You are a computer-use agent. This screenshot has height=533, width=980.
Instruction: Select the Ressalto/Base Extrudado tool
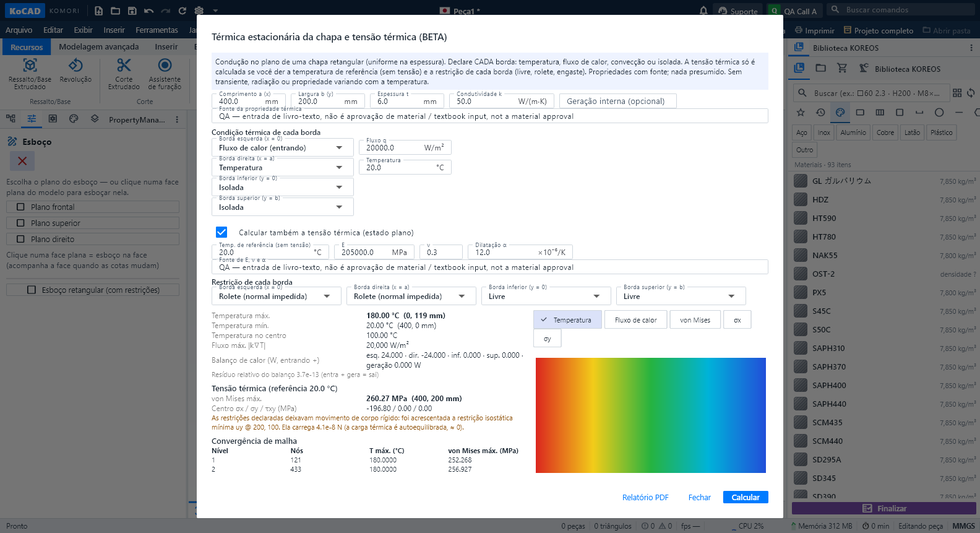pos(30,74)
